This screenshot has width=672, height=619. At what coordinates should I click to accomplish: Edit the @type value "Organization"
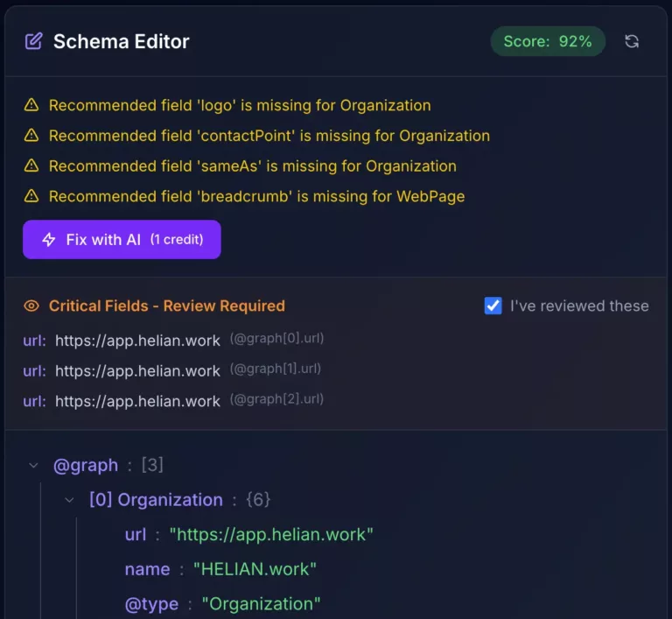click(261, 604)
